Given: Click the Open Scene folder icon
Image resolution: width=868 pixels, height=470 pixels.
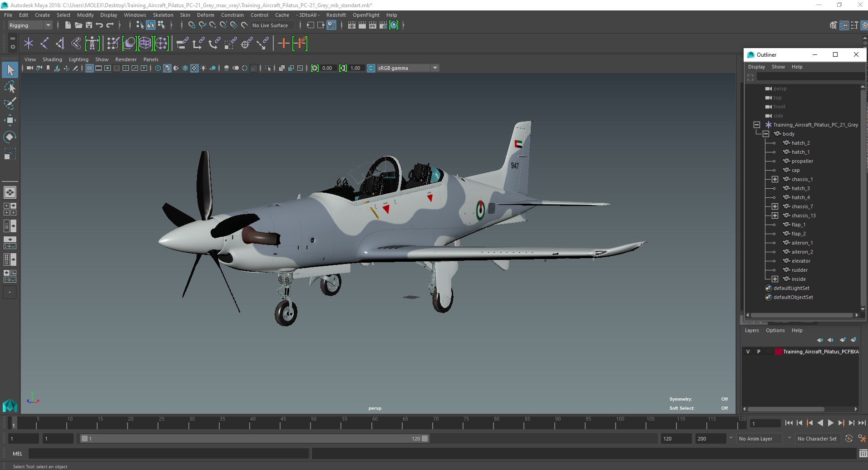Looking at the screenshot, I should 79,25.
